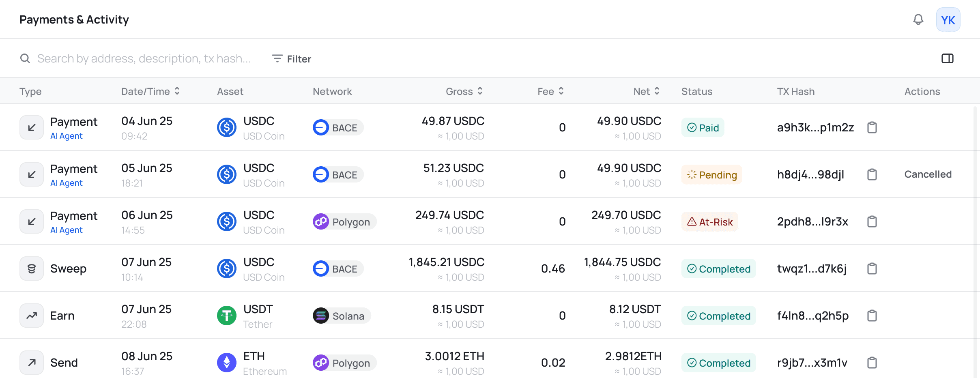Copy the TX hash of the Sweep transaction
Image resolution: width=980 pixels, height=378 pixels.
pos(873,268)
